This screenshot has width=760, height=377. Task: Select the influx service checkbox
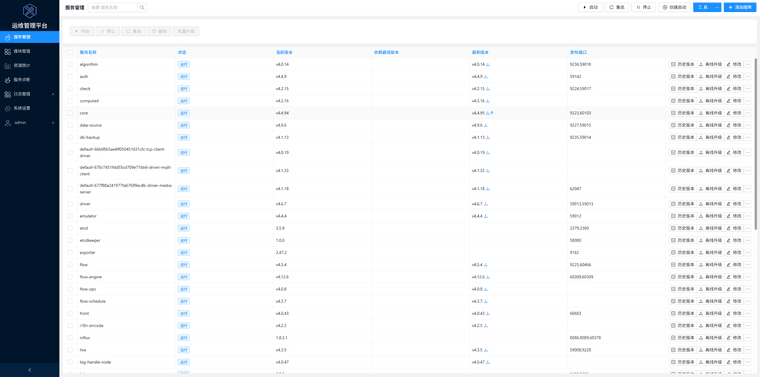70,337
